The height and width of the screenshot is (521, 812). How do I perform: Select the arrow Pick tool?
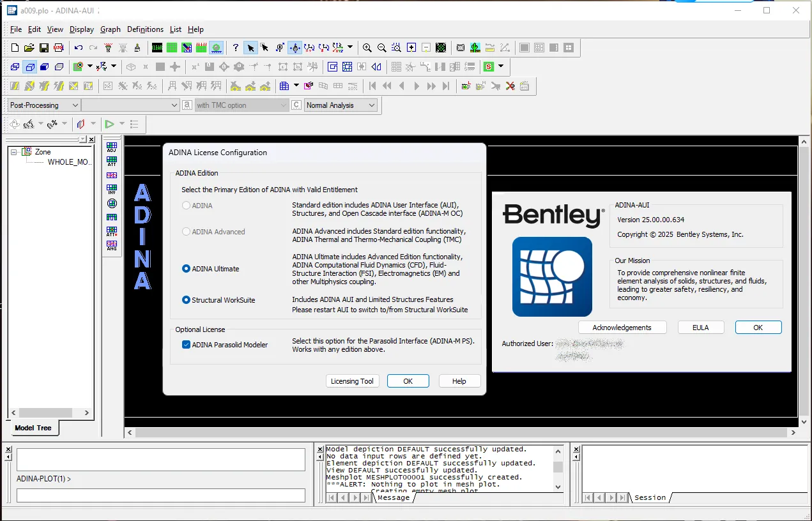pyautogui.click(x=250, y=48)
